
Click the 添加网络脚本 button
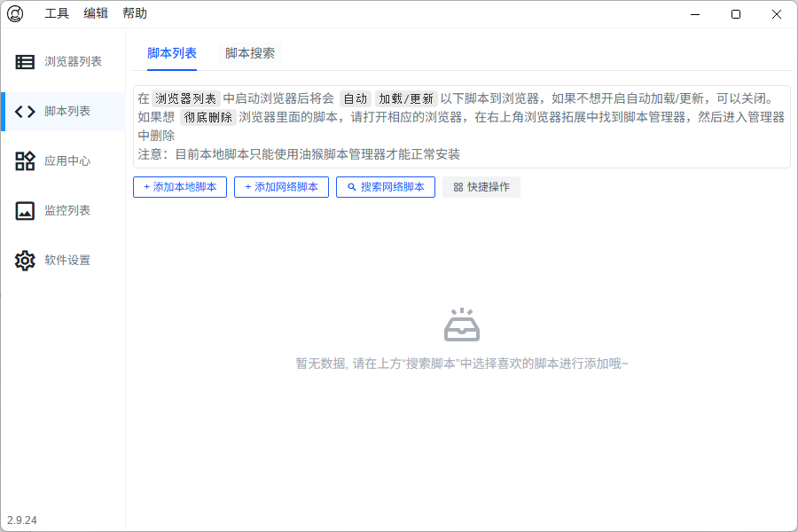pyautogui.click(x=281, y=187)
